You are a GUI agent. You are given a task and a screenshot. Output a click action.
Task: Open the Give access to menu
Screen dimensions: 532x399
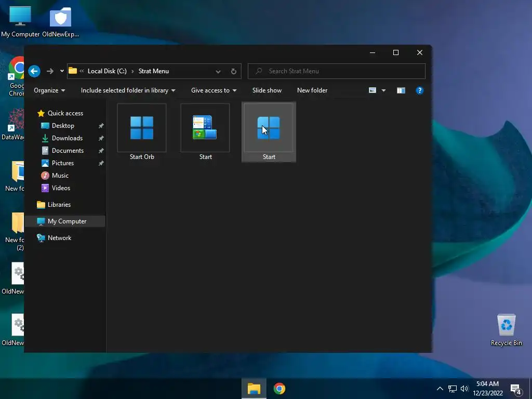point(214,90)
